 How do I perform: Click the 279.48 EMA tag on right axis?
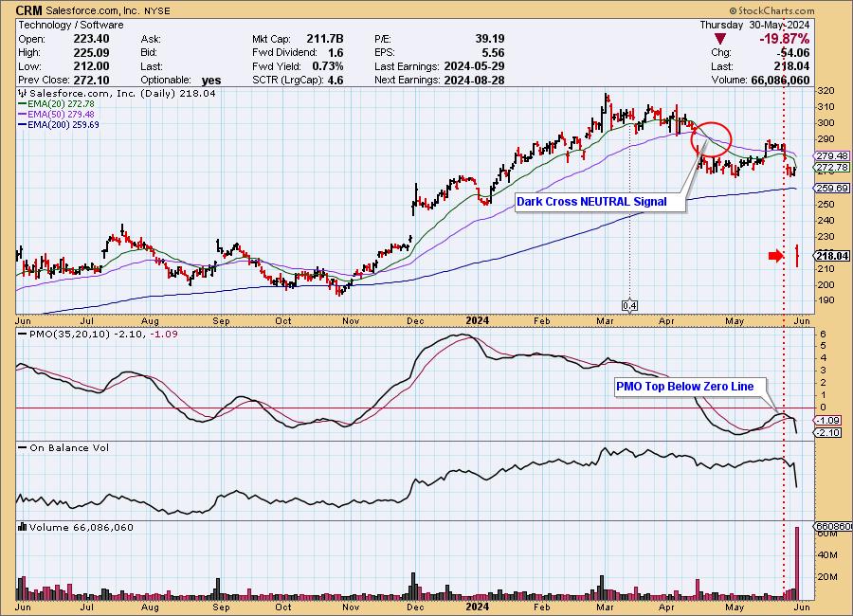[832, 155]
